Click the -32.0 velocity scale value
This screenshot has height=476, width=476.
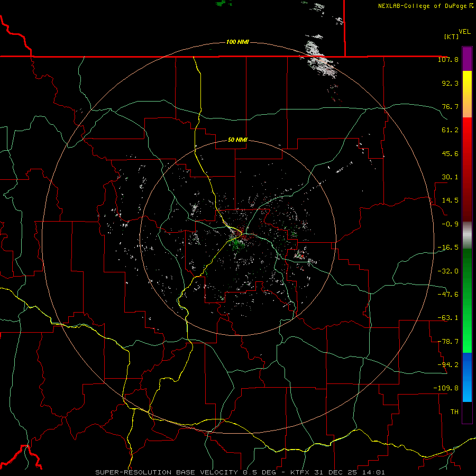[x=448, y=271]
